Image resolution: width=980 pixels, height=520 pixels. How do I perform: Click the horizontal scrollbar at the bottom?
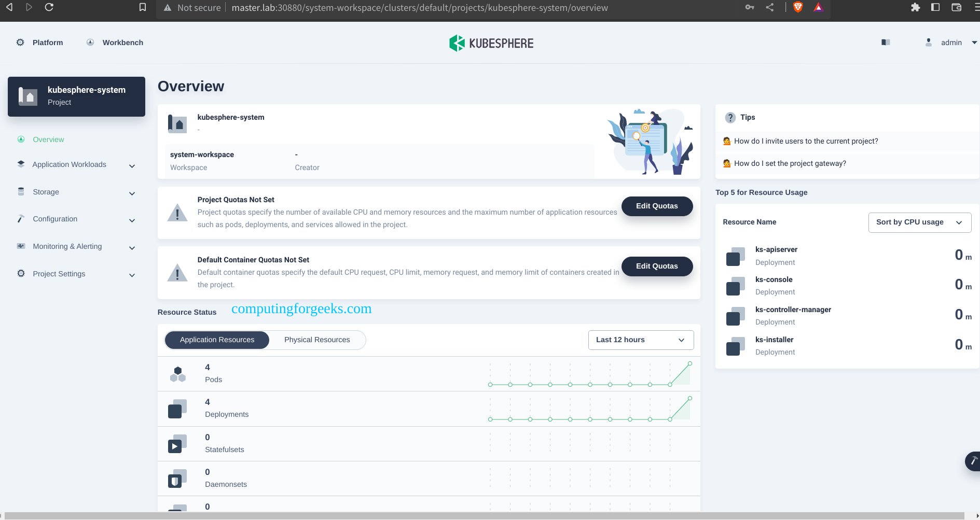pos(484,516)
